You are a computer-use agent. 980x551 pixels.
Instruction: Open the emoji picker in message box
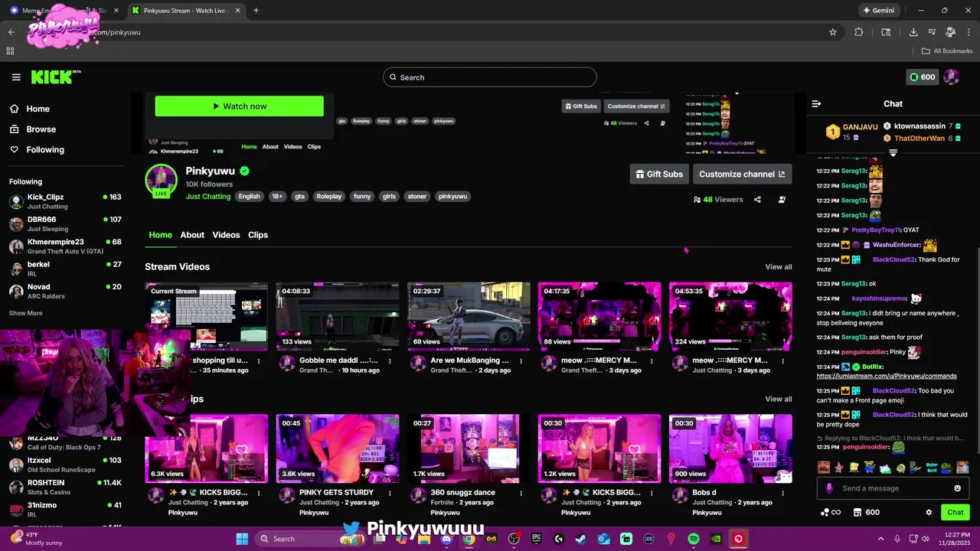click(957, 488)
